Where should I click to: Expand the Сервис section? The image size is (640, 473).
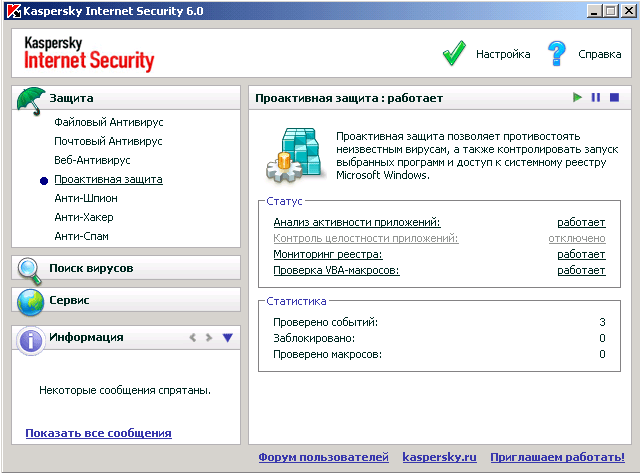pyautogui.click(x=69, y=300)
